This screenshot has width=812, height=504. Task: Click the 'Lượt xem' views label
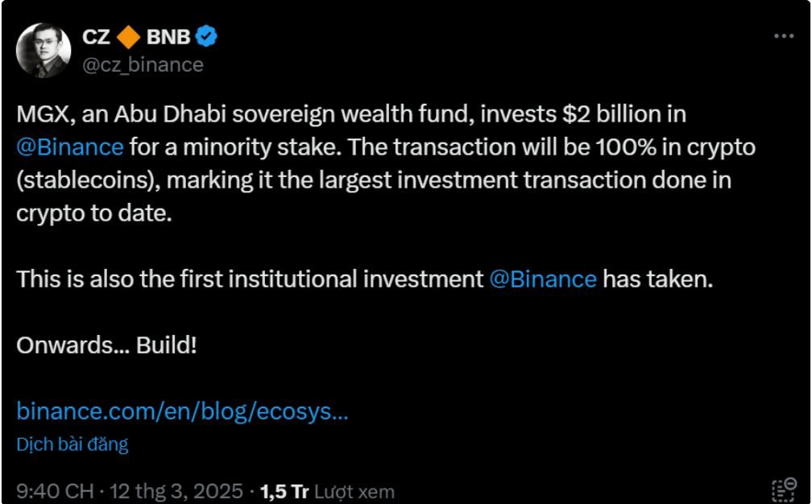tap(354, 491)
